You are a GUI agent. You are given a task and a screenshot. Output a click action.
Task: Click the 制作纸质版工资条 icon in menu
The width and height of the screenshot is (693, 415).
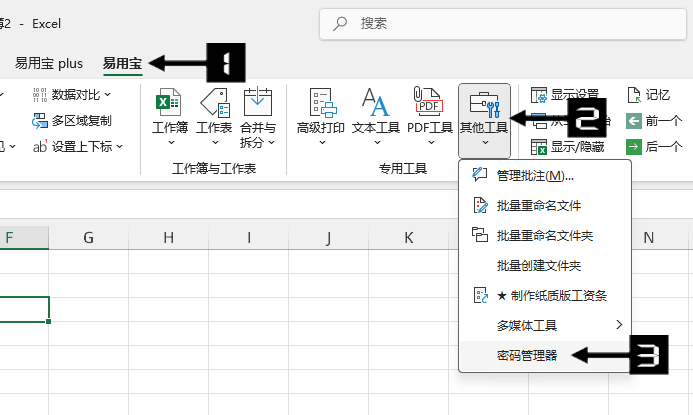click(480, 295)
